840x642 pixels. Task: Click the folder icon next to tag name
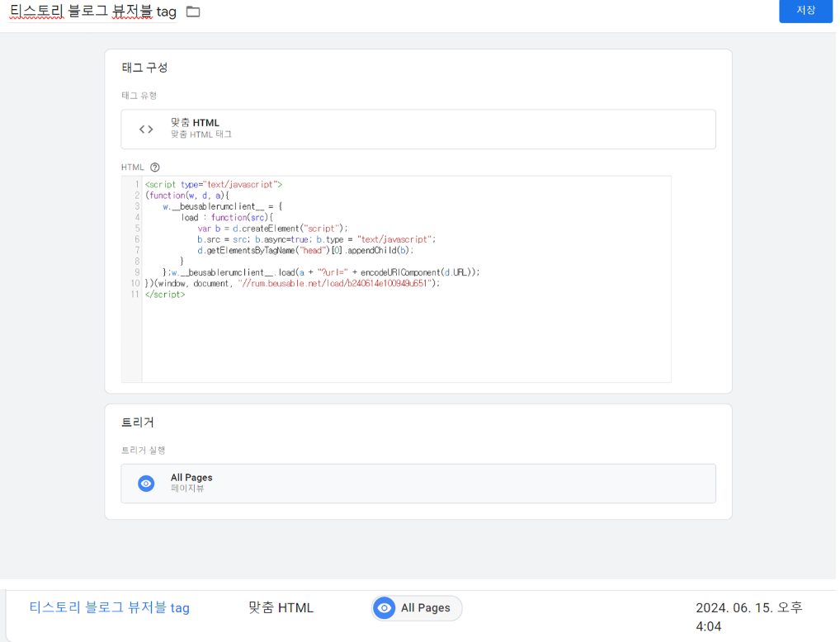[193, 12]
